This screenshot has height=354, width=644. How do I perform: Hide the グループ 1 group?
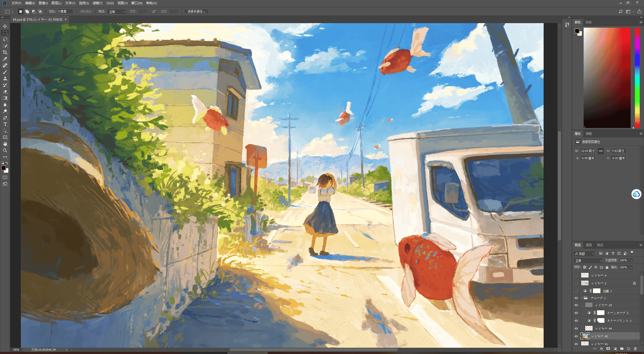(576, 298)
